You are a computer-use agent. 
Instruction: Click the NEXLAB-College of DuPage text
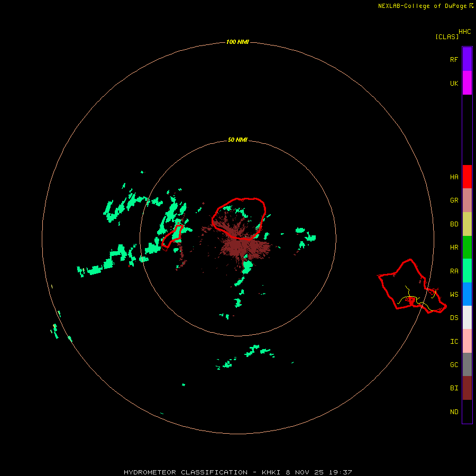(422, 6)
